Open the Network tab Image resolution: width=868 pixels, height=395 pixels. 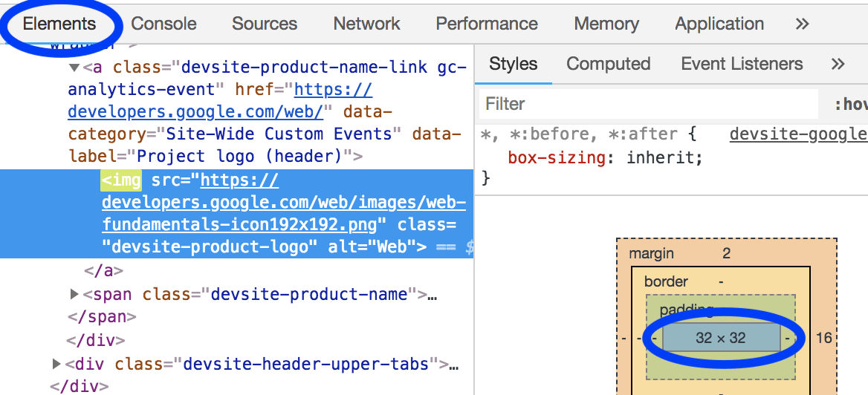click(x=366, y=24)
